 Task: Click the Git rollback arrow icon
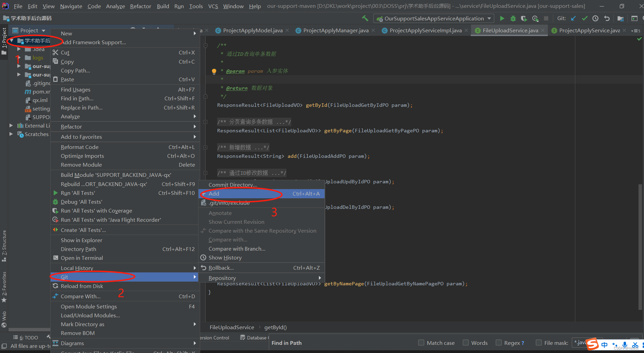607,18
